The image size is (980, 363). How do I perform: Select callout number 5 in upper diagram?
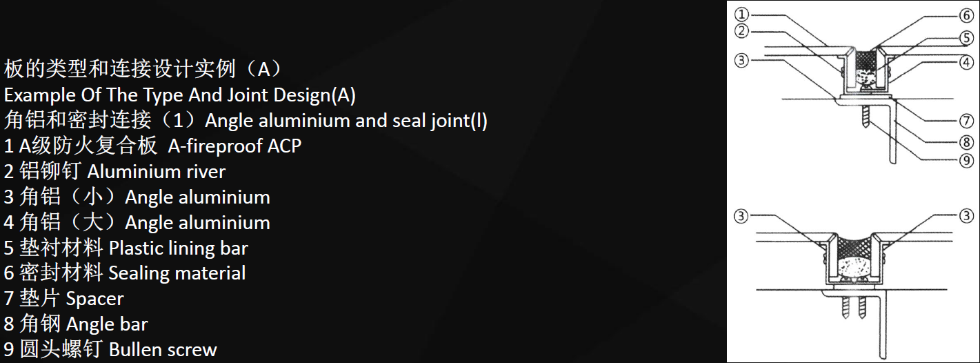pyautogui.click(x=966, y=39)
